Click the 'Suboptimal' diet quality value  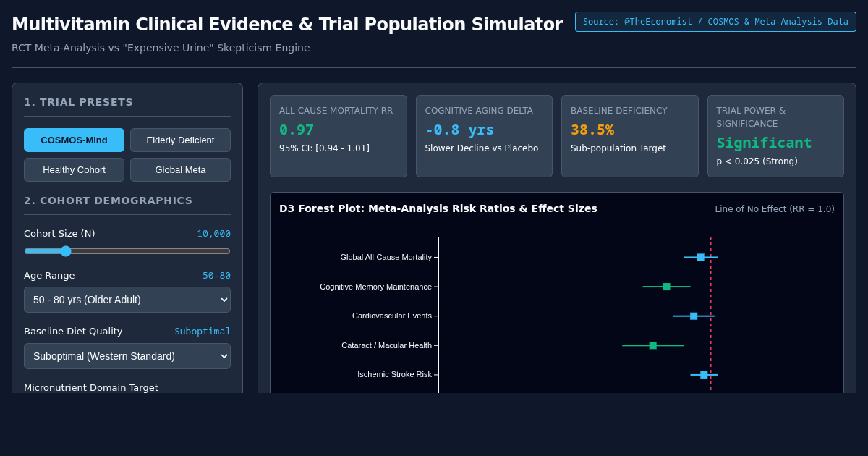tap(203, 332)
